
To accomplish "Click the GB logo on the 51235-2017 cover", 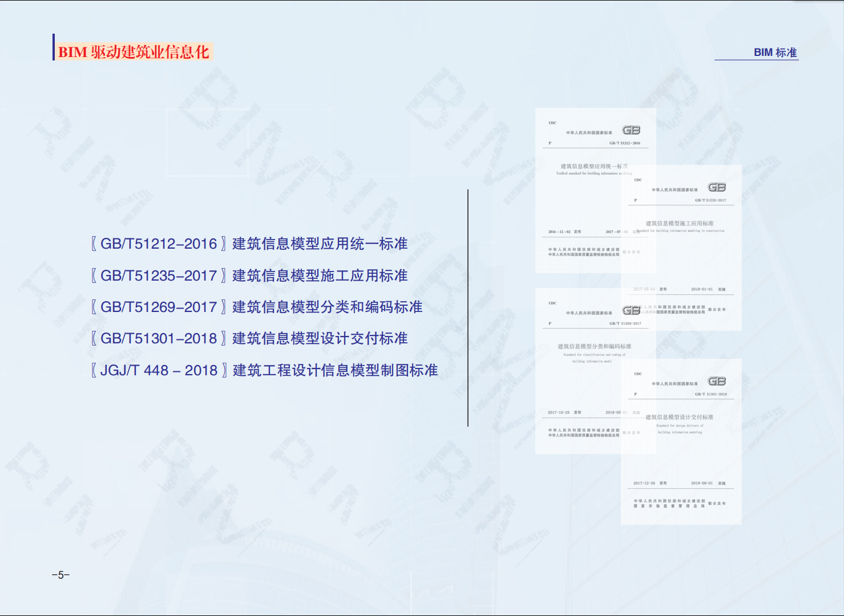I will 717,187.
